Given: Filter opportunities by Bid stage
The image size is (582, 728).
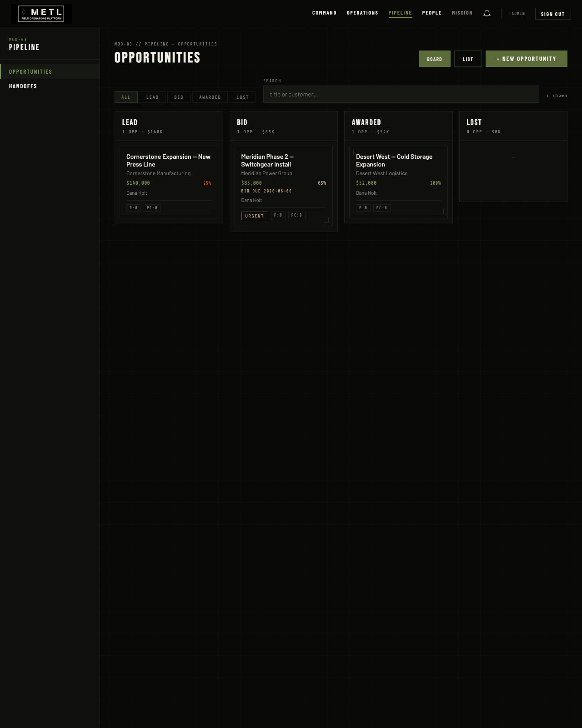Looking at the screenshot, I should [x=179, y=97].
